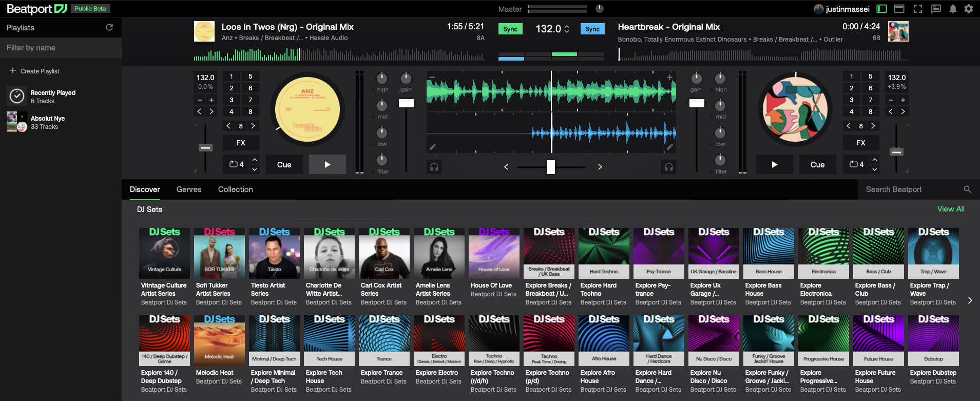This screenshot has width=980, height=401.
Task: Click left waveform pencil edit icon
Action: (433, 147)
